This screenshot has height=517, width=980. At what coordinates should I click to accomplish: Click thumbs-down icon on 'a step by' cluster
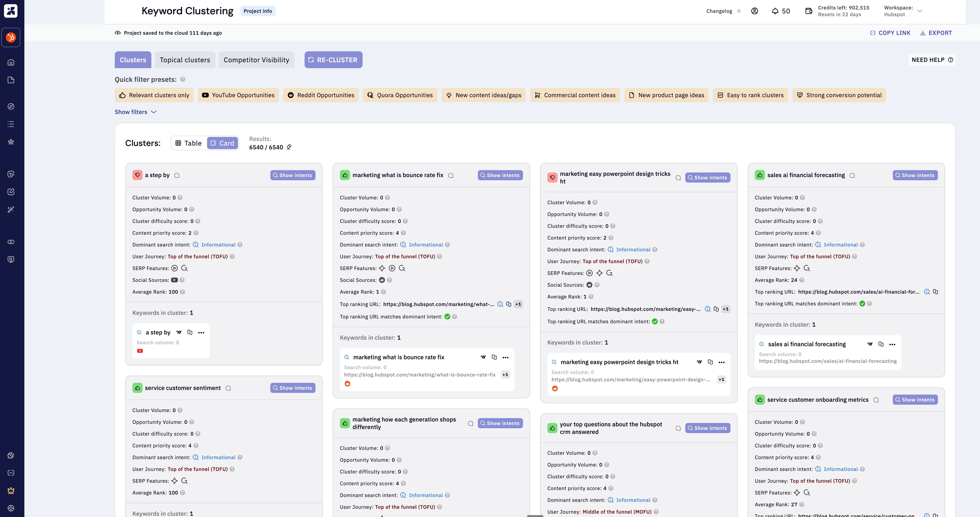(137, 175)
